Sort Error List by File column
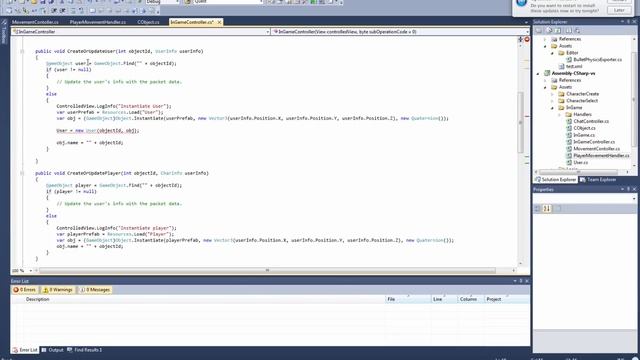 tap(408, 299)
